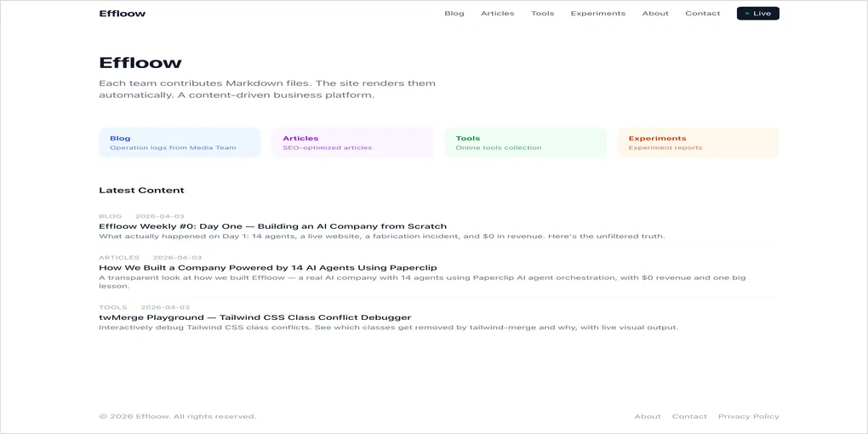Launch the twMerge Playground tool page

pos(254,317)
